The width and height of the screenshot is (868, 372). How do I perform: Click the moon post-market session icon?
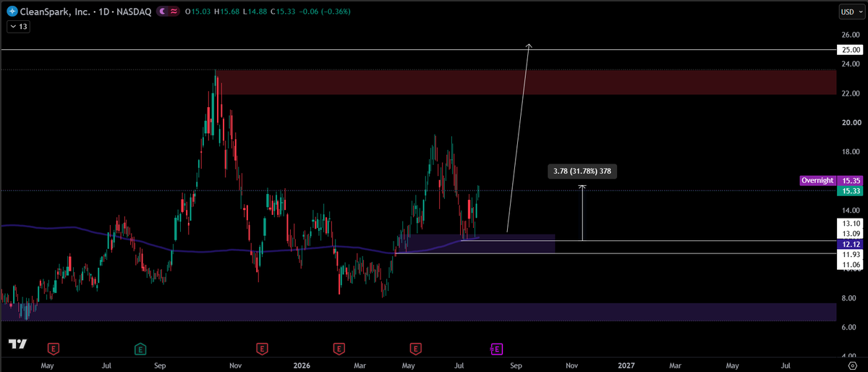coord(163,12)
